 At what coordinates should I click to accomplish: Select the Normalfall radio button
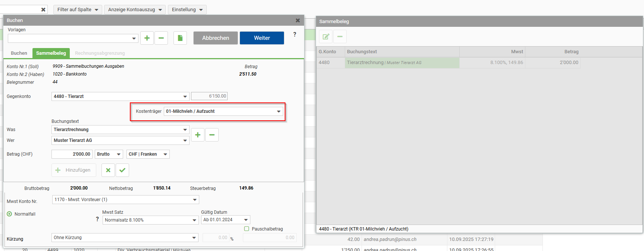tap(10, 214)
